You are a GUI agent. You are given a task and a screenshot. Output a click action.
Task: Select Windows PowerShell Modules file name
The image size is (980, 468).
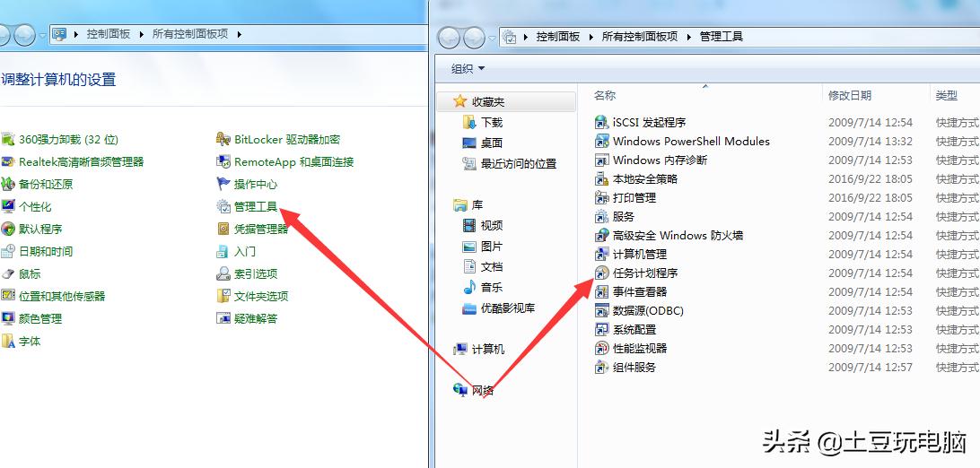[x=691, y=141]
